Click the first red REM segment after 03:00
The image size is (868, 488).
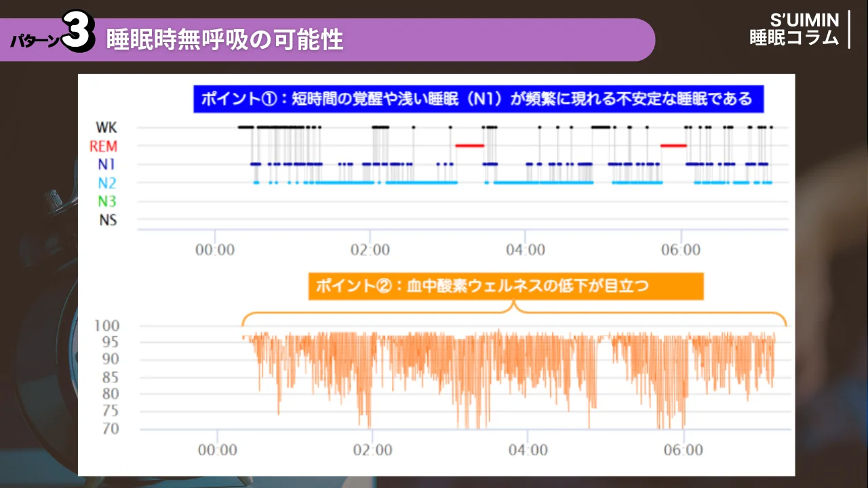pyautogui.click(x=469, y=145)
